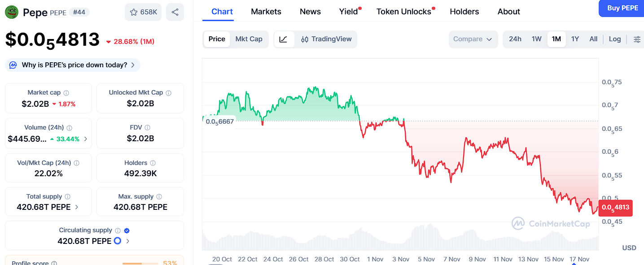Click circulating supply verified badge

coord(127,230)
